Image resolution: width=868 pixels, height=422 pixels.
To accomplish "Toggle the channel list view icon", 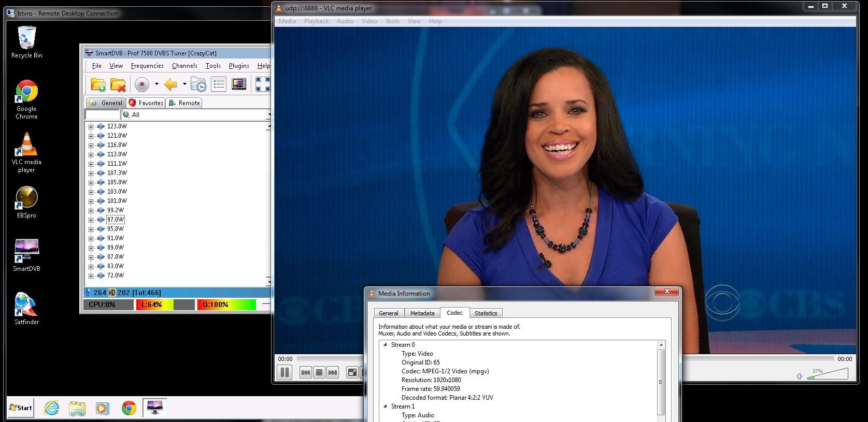I will (x=219, y=84).
